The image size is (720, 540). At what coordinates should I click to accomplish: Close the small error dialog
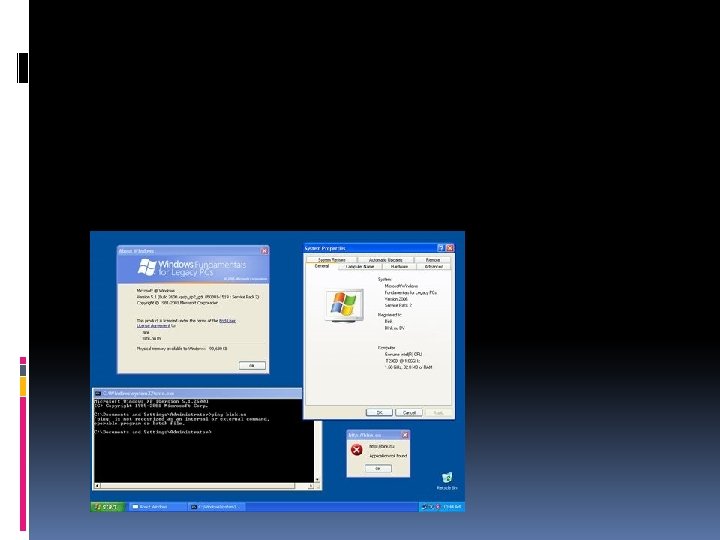[x=405, y=435]
